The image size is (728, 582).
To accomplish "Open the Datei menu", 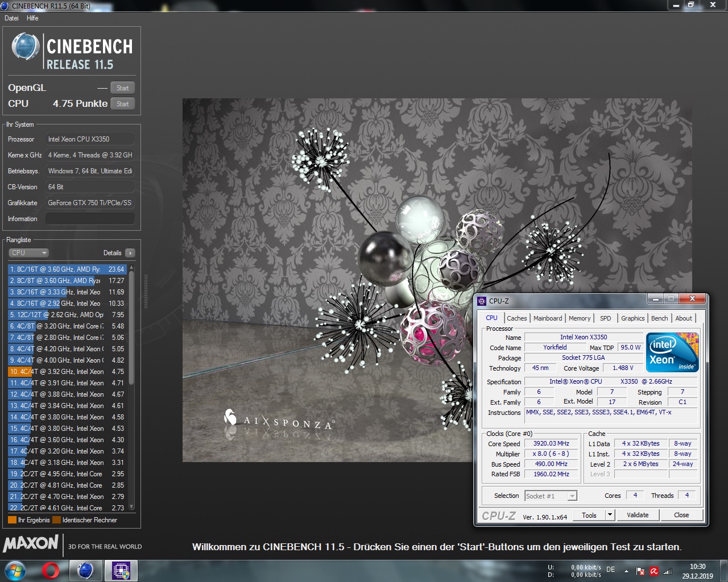I will click(11, 18).
